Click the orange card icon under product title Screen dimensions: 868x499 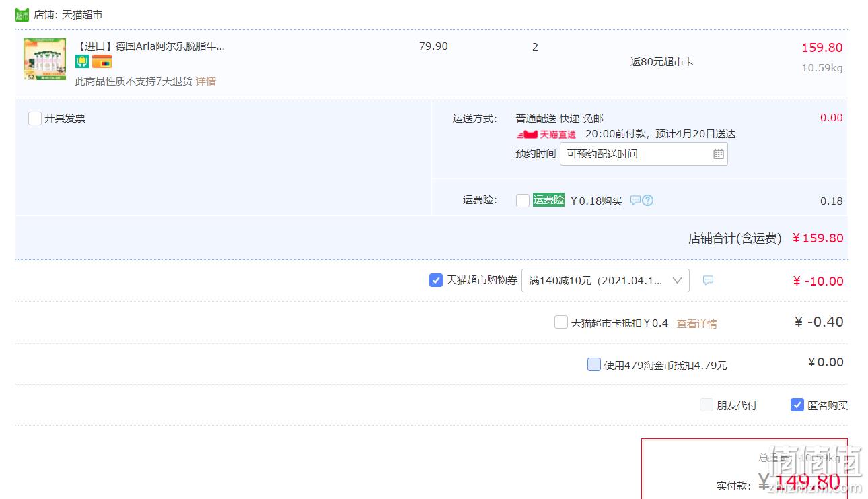click(102, 62)
